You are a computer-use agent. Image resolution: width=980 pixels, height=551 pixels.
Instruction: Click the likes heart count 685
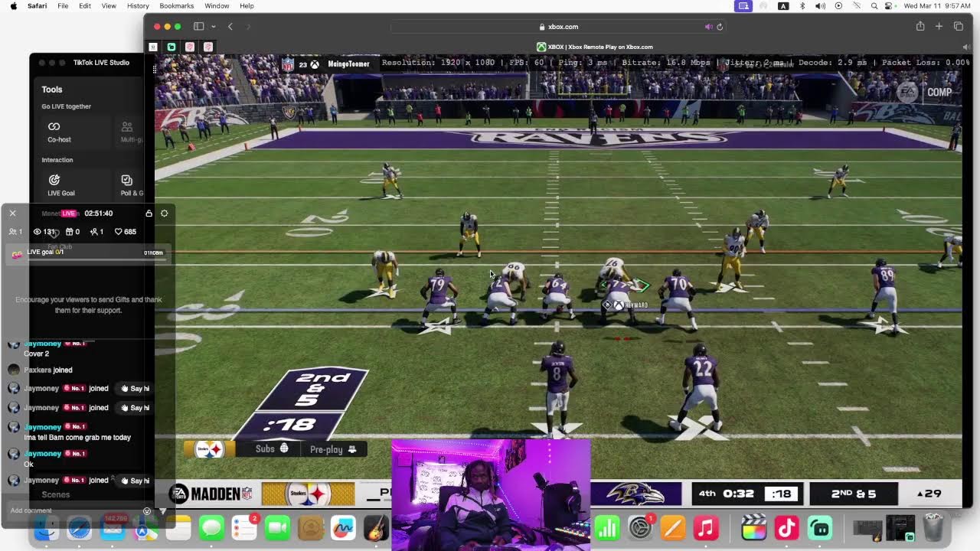(x=125, y=231)
